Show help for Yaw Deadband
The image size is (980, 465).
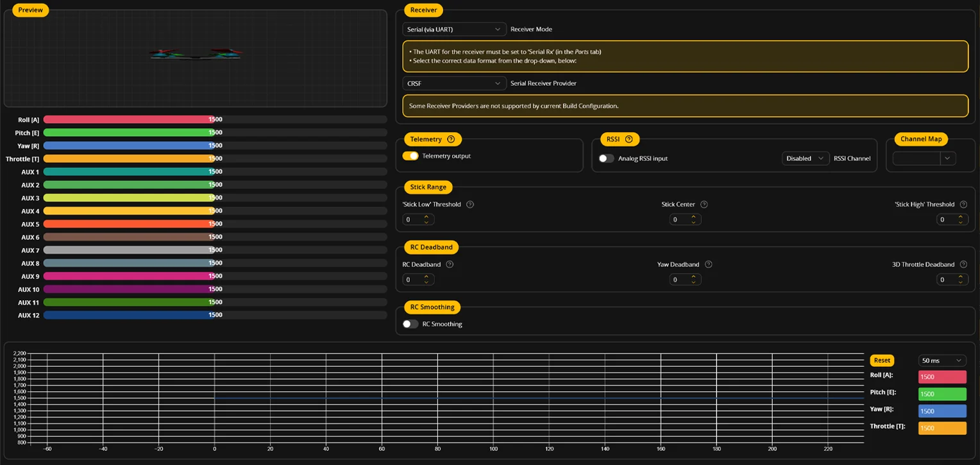tap(708, 264)
